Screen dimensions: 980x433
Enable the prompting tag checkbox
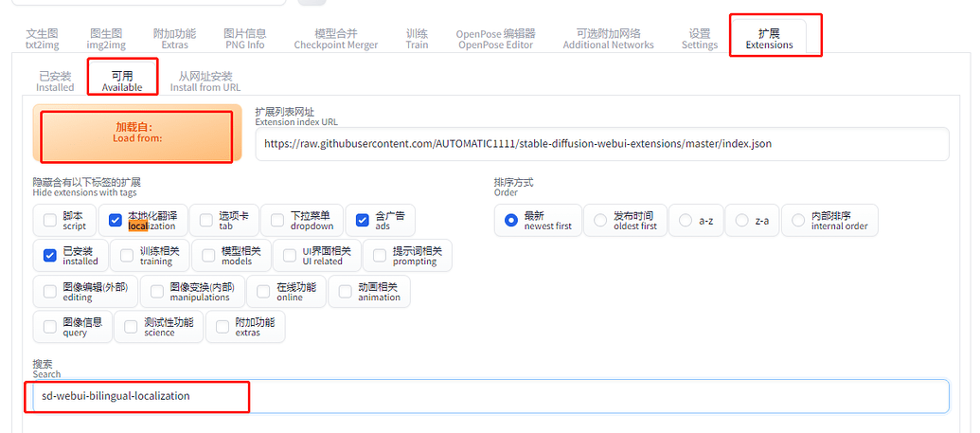click(x=380, y=255)
